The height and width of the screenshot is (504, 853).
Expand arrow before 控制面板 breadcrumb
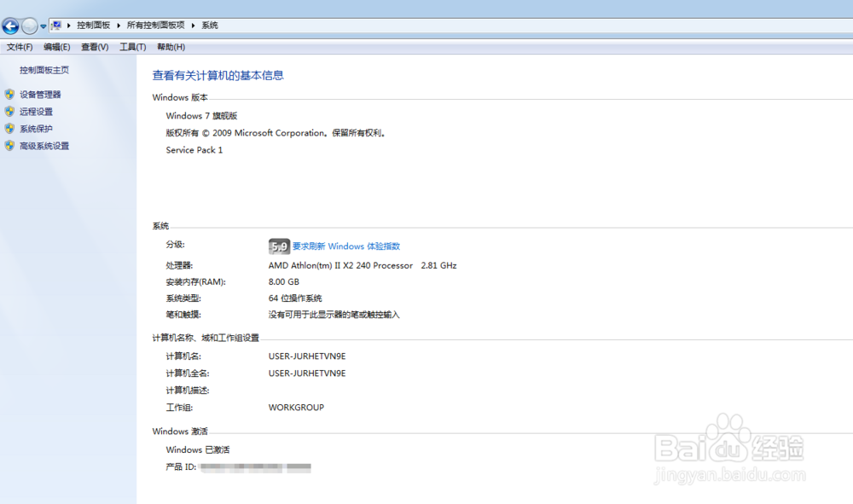pyautogui.click(x=68, y=25)
